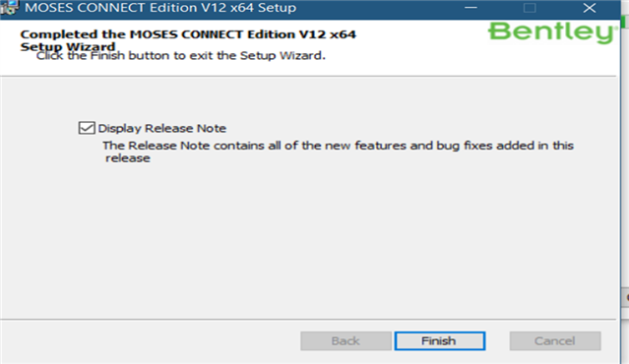Screen dimensions: 629x364
Task: Click the blank footer area left of Back
Action: (151, 340)
